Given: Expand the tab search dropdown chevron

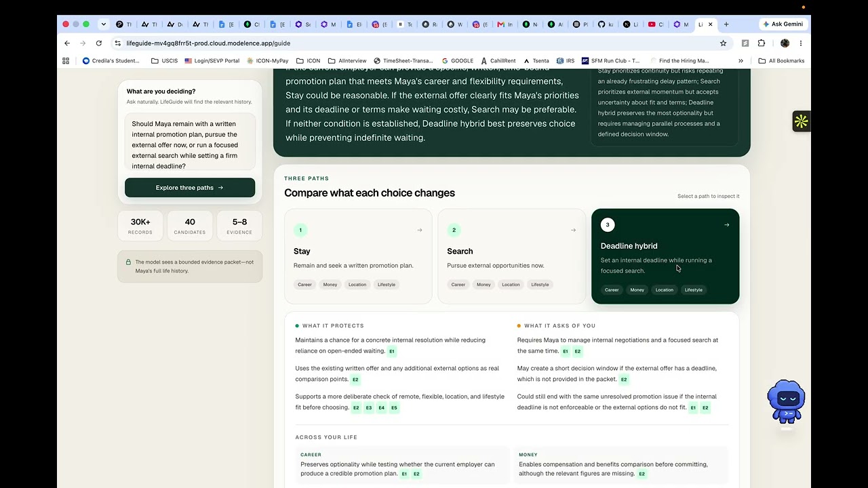Looking at the screenshot, I should click(103, 24).
